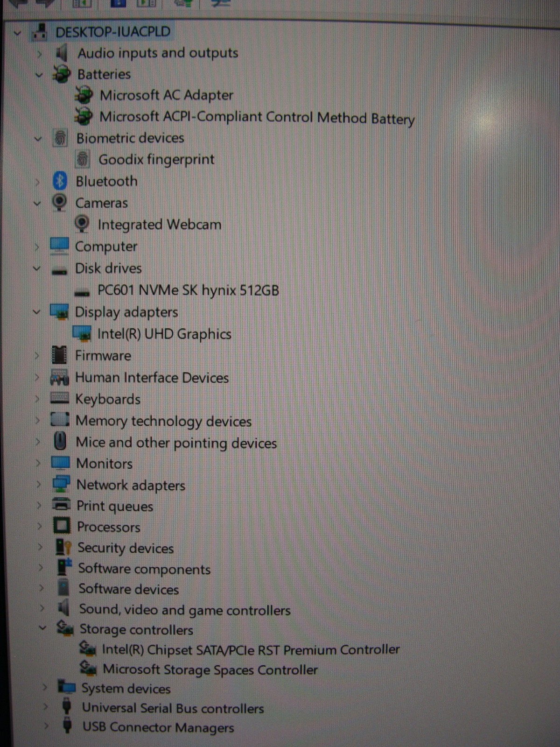Click the Monitors category icon
Screen dimensions: 560x747
point(61,463)
